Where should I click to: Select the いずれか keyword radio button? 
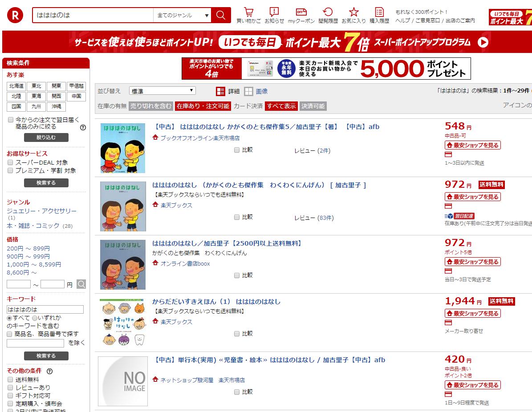[x=35, y=318]
